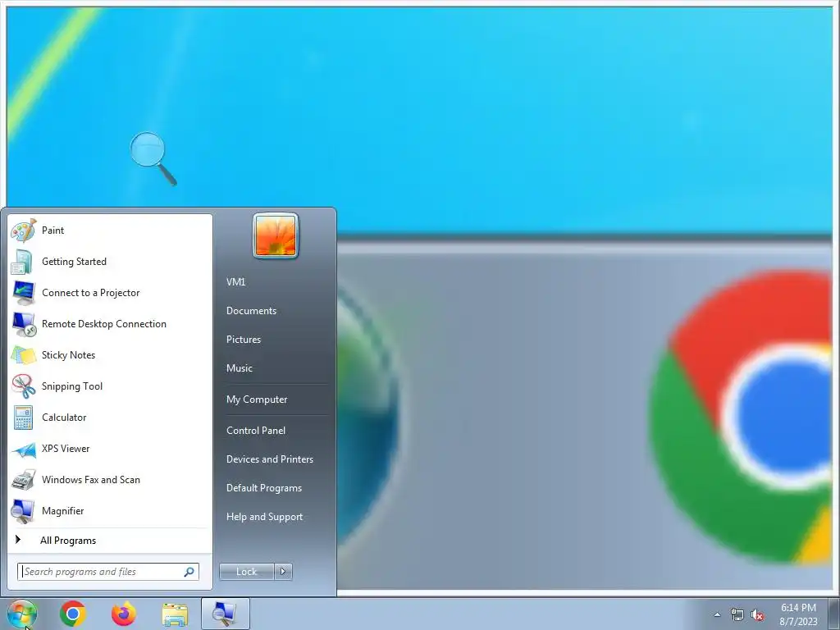Click the Calculator icon
The width and height of the screenshot is (840, 630).
pyautogui.click(x=24, y=418)
